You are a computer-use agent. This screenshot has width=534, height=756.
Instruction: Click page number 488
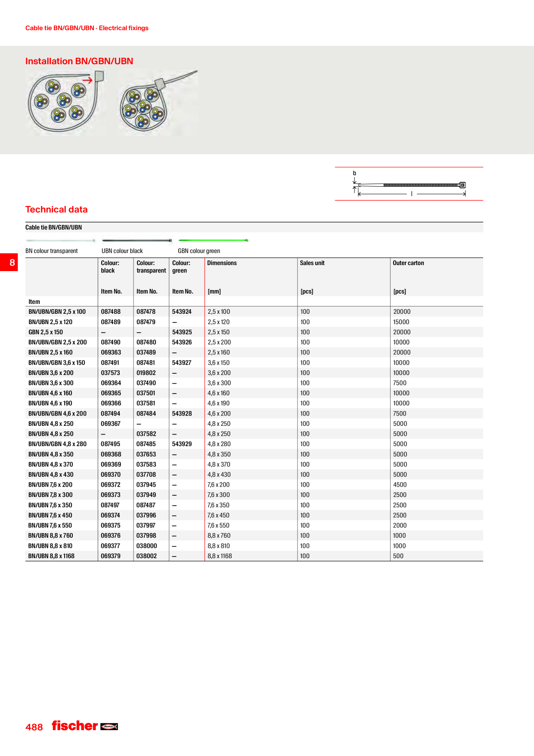pos(34,727)
